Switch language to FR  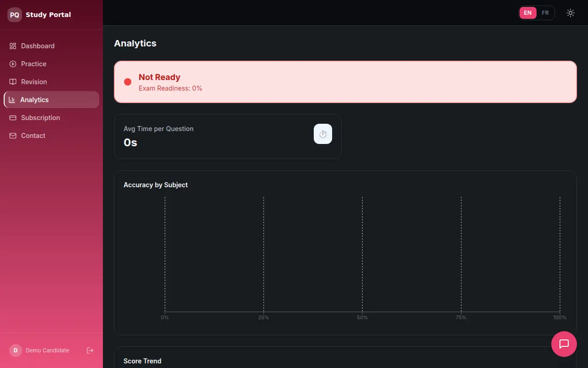click(545, 13)
